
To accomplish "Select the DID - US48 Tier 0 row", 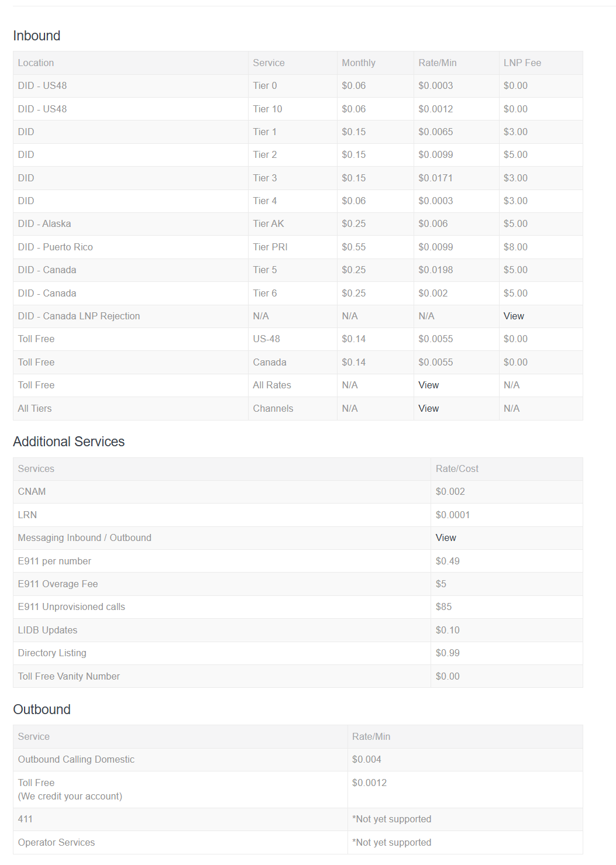I will click(298, 85).
